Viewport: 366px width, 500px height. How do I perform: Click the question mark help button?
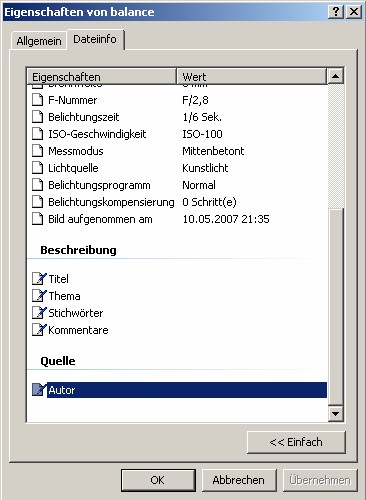(x=336, y=12)
